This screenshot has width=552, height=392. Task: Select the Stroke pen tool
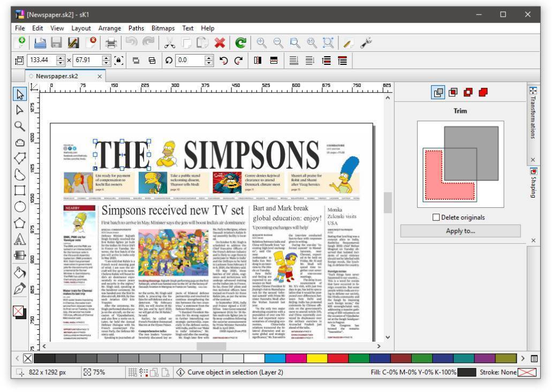click(20, 289)
